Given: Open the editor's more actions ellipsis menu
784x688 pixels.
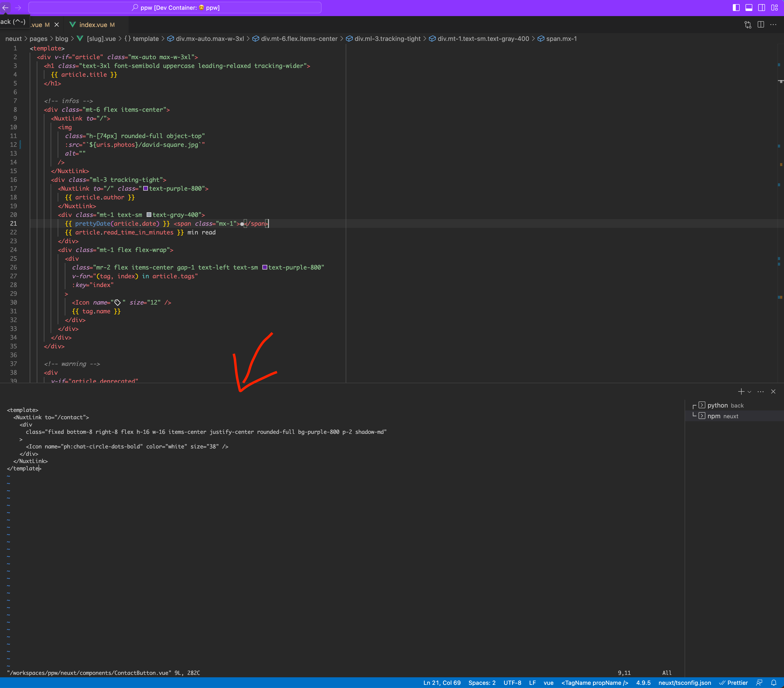Looking at the screenshot, I should coord(774,24).
